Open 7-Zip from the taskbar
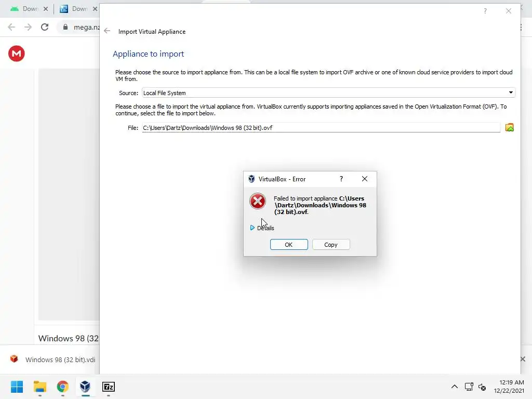This screenshot has width=532, height=399. [x=108, y=387]
